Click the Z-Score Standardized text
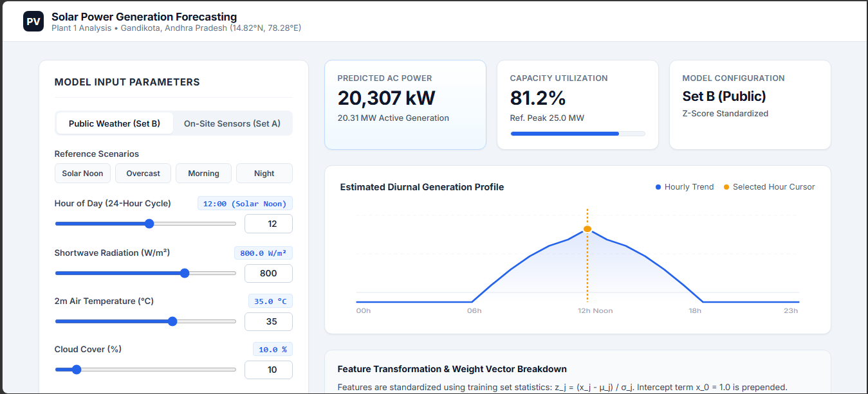This screenshot has height=394, width=868. (725, 113)
